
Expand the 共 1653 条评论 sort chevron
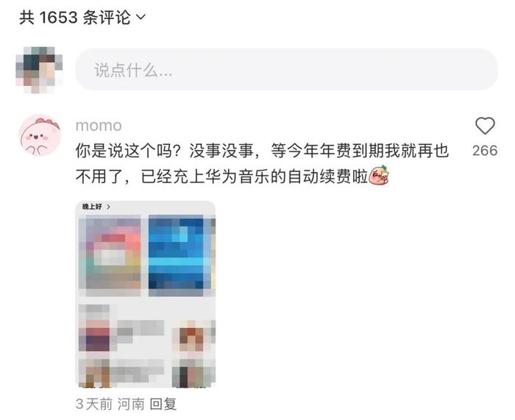pyautogui.click(x=141, y=16)
